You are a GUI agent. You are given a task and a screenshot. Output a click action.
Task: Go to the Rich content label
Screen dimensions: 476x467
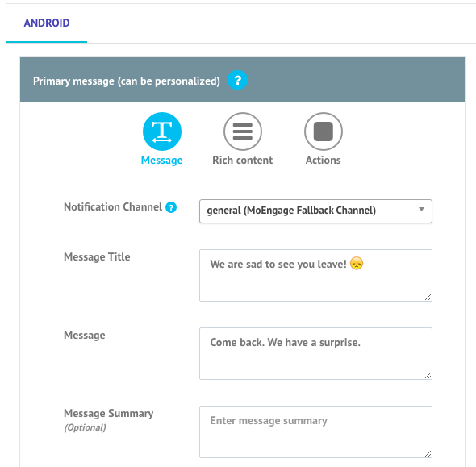[243, 160]
